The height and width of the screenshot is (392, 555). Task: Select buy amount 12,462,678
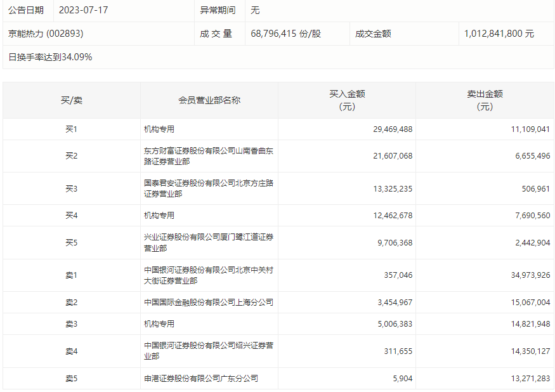[393, 215]
